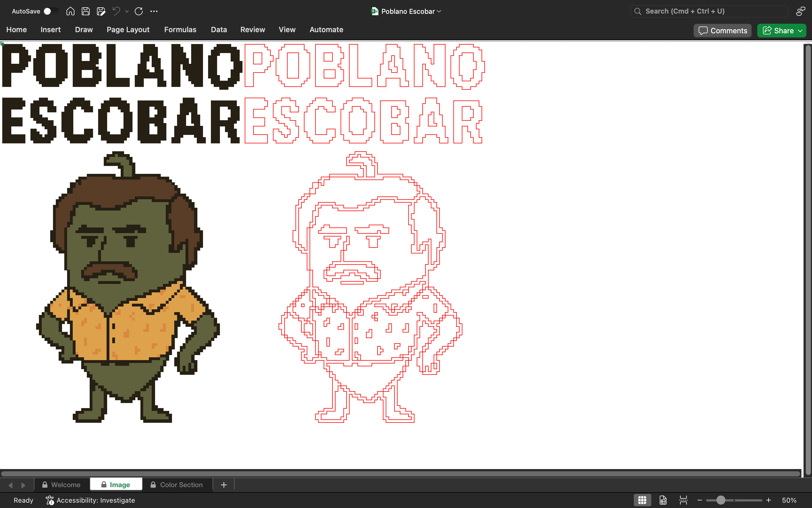Click the accessibility person icon in status bar

50,500
